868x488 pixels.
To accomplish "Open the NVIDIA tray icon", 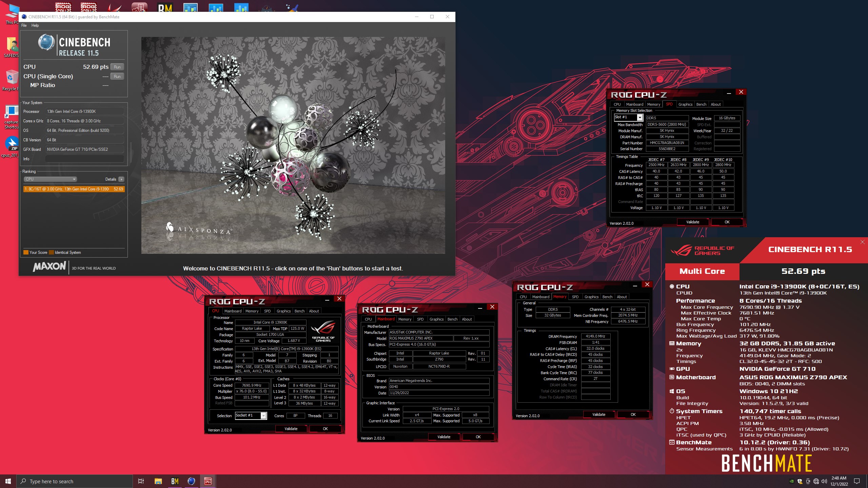I will click(792, 481).
